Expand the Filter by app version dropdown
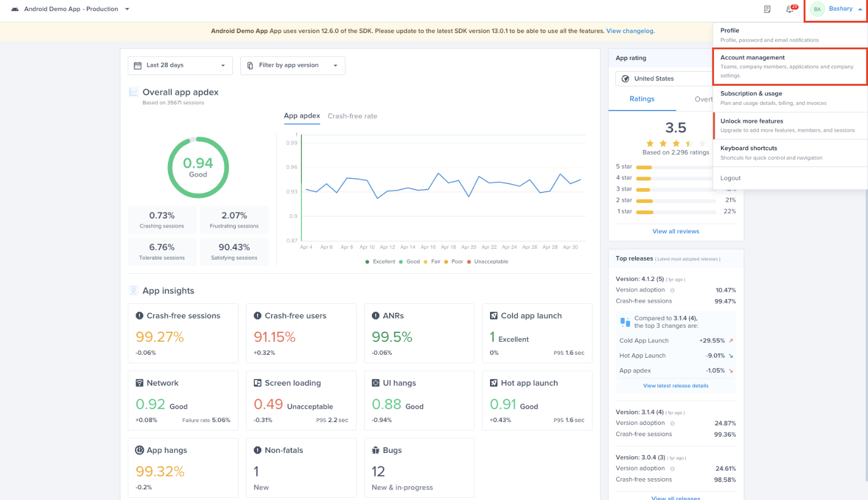Image resolution: width=868 pixels, height=500 pixels. [x=292, y=66]
